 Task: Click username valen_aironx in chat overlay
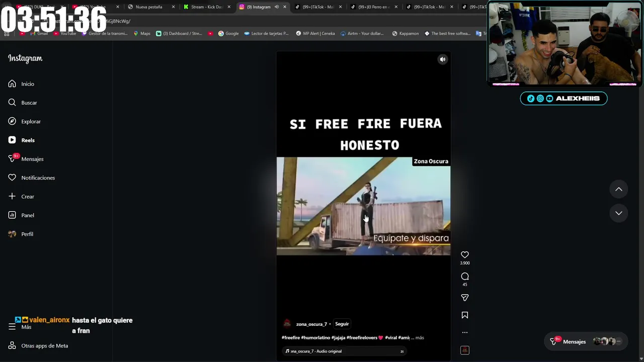tap(49, 320)
